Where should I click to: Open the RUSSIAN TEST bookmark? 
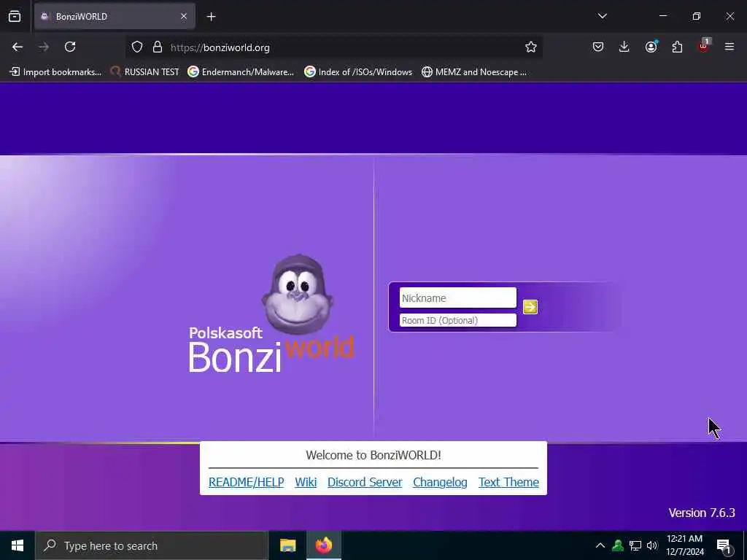point(145,72)
